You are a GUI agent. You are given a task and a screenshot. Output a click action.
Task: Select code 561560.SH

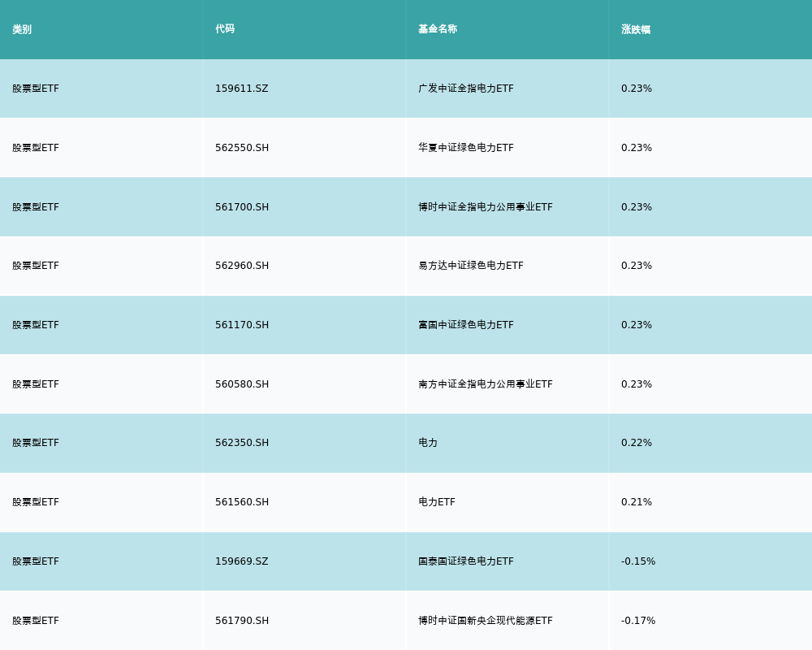242,502
